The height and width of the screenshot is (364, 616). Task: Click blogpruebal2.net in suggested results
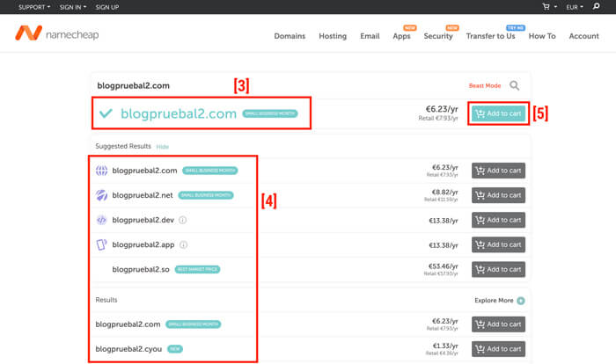[x=143, y=195]
